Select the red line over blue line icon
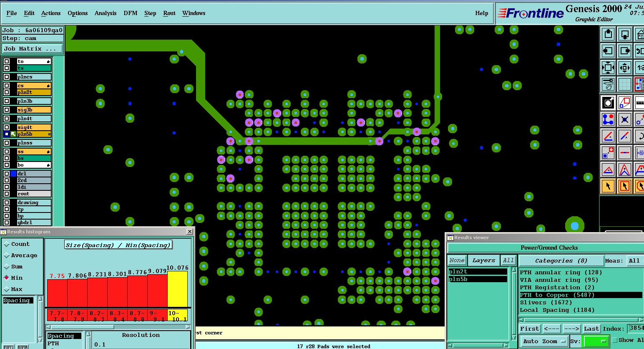Image resolution: width=644 pixels, height=349 pixels. click(x=608, y=136)
